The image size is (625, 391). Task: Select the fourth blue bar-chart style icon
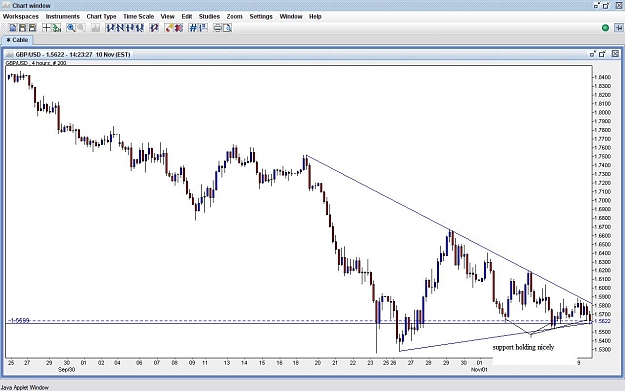[x=140, y=28]
